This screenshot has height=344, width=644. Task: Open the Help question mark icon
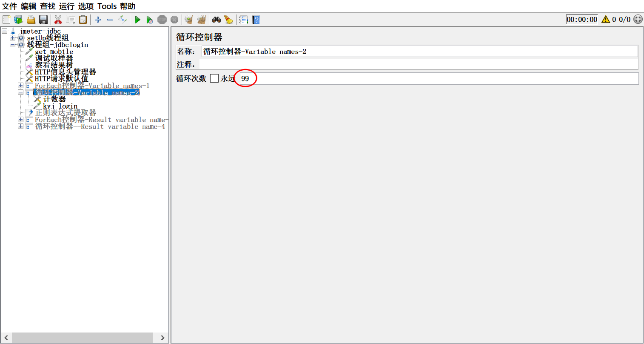[256, 20]
